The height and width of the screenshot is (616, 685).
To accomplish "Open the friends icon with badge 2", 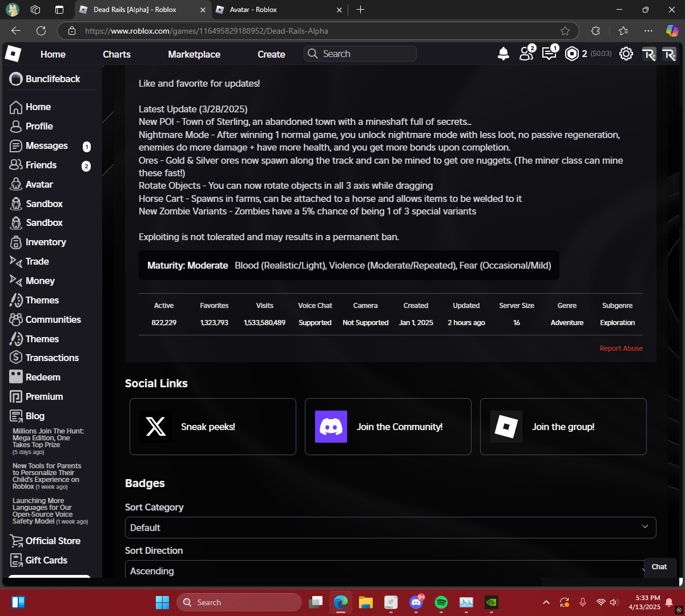I will [x=526, y=53].
